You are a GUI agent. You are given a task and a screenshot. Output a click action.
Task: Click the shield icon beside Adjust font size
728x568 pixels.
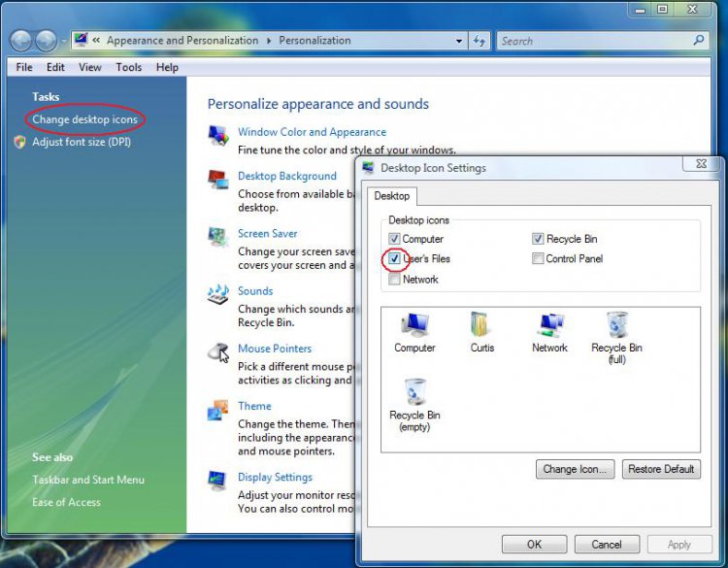(x=19, y=142)
